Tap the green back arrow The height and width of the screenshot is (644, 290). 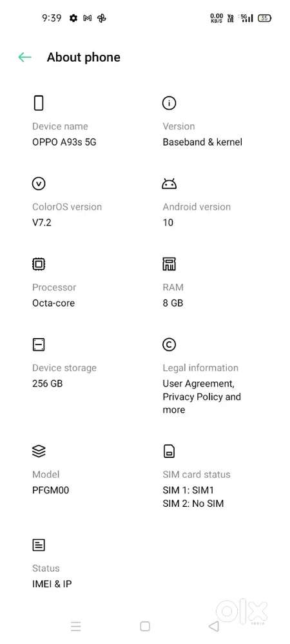[24, 57]
